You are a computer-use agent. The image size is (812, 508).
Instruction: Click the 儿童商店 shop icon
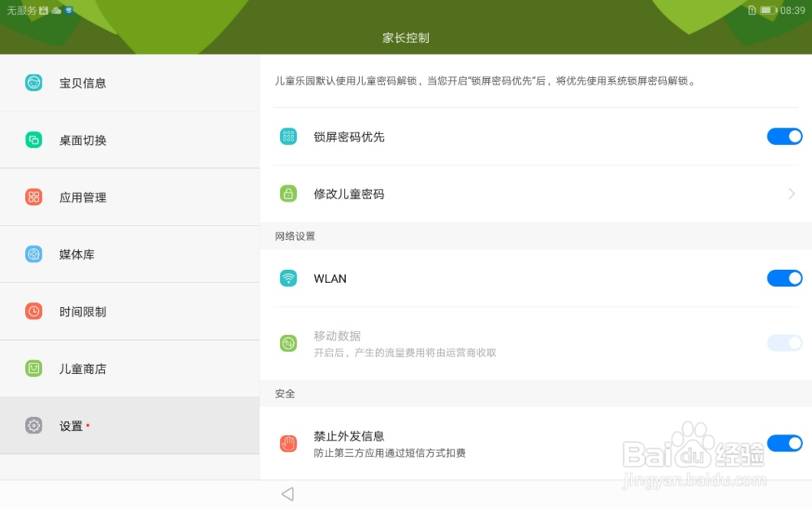[x=33, y=368]
